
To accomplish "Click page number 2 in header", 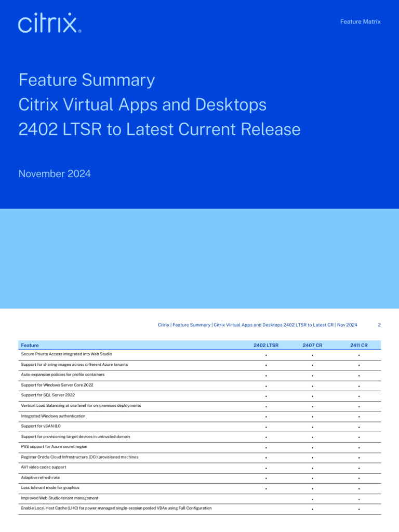I will point(379,325).
